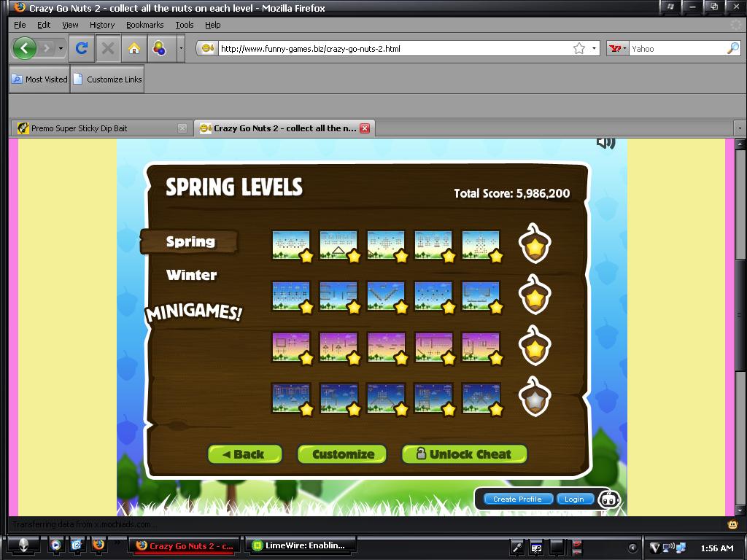Open the View menu
Screen dimensions: 747x560
point(70,25)
